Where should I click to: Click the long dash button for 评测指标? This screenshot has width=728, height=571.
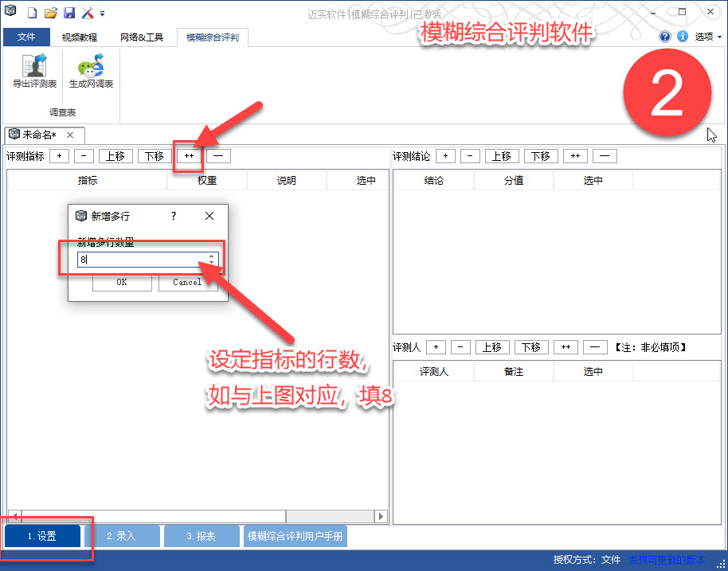point(219,156)
